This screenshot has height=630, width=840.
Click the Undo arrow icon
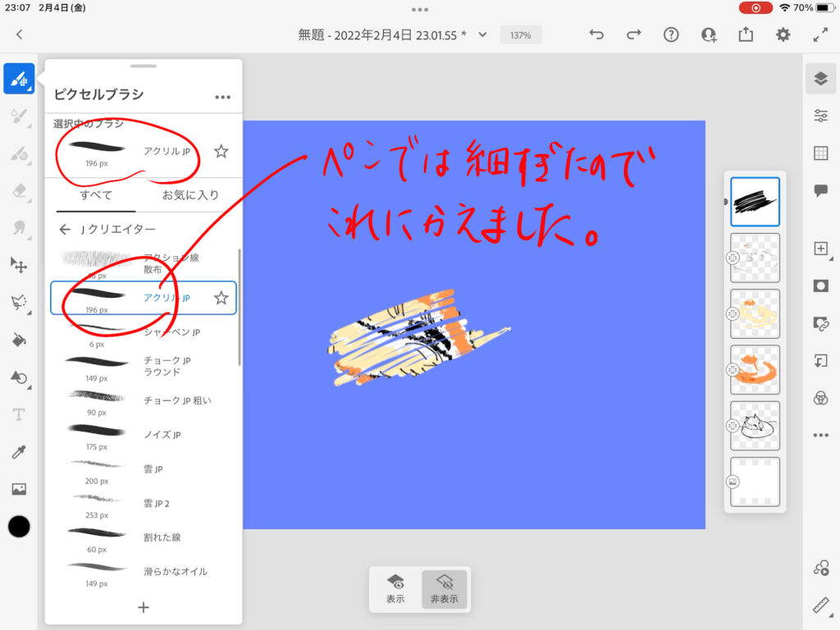(596, 34)
